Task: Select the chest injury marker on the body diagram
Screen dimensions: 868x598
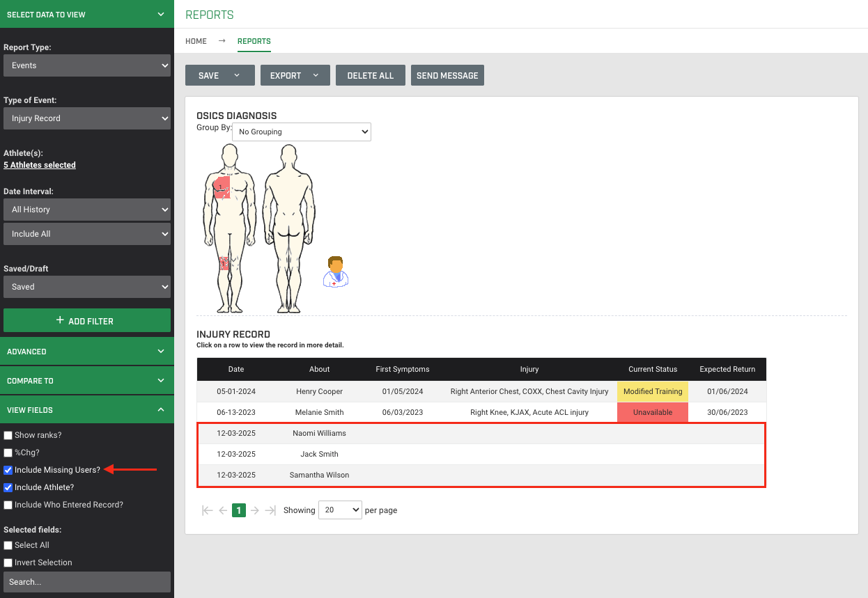Action: pos(222,187)
